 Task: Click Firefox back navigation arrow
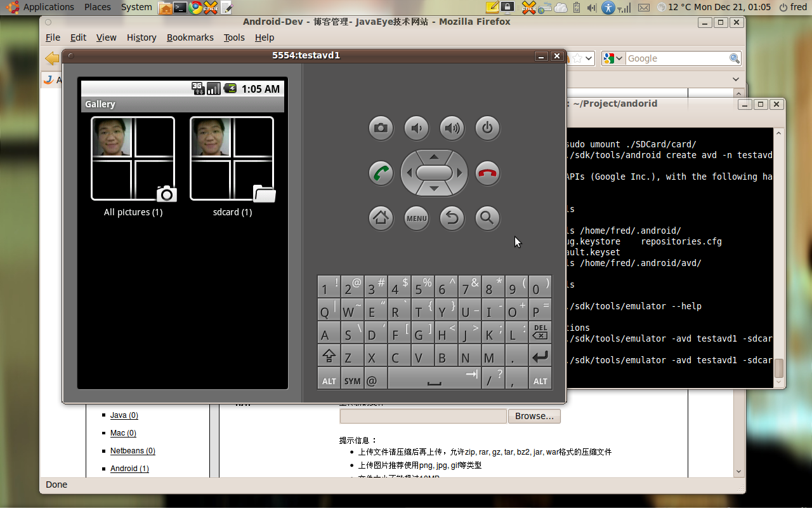pos(52,58)
